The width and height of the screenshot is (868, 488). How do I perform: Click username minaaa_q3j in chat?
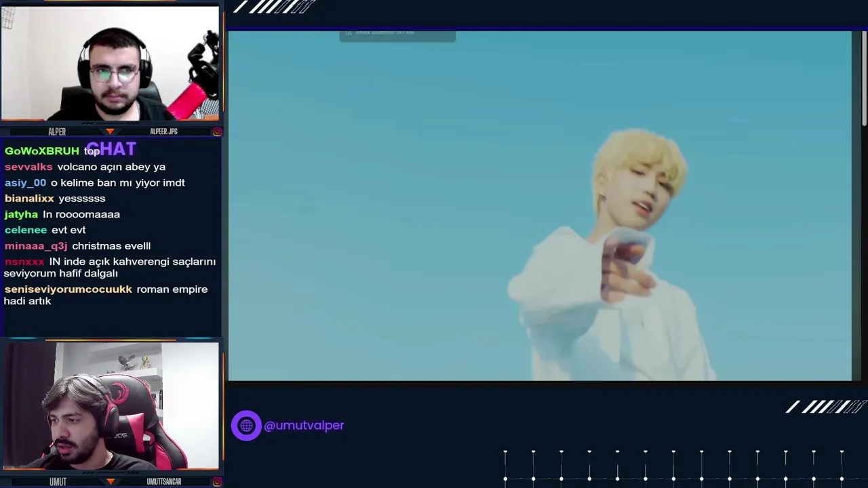click(x=36, y=246)
